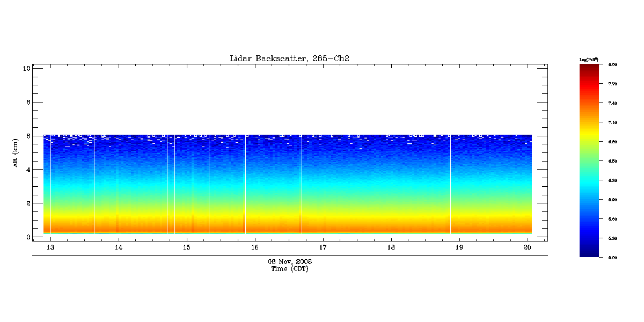
Task: Click the colorbar label '5.00'
Action: click(x=613, y=258)
